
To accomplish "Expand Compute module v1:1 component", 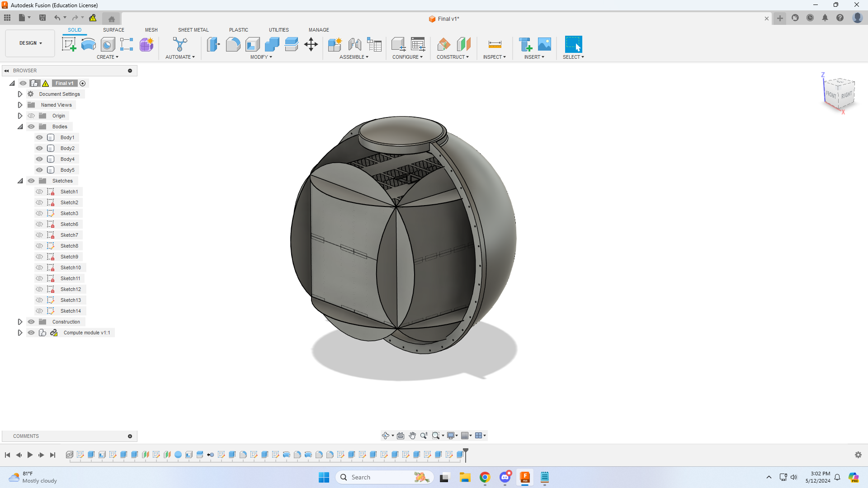I will (20, 333).
